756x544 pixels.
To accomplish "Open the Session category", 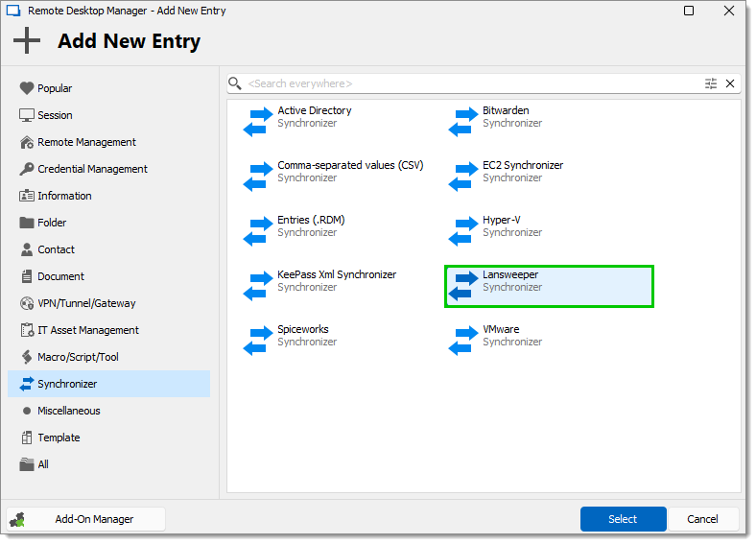I will tap(109, 115).
